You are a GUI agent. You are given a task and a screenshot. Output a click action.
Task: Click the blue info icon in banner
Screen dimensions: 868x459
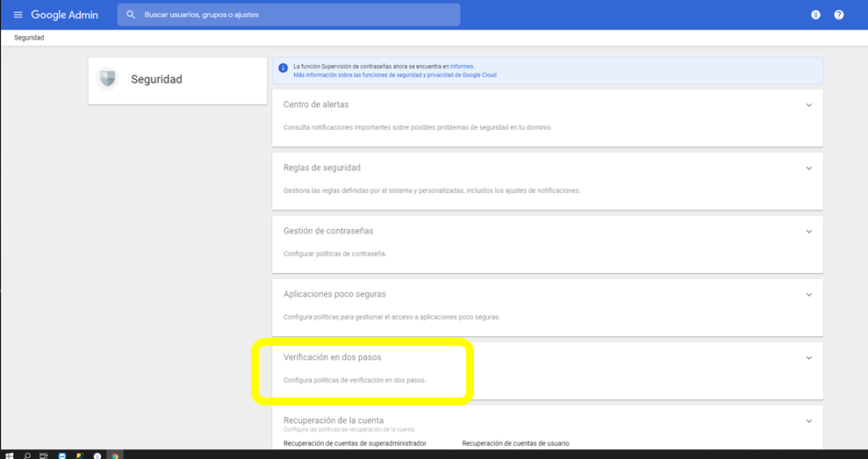click(283, 68)
